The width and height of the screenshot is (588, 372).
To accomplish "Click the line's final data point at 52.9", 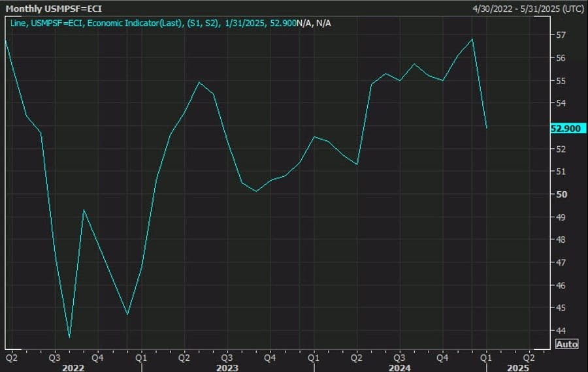I will pos(487,128).
